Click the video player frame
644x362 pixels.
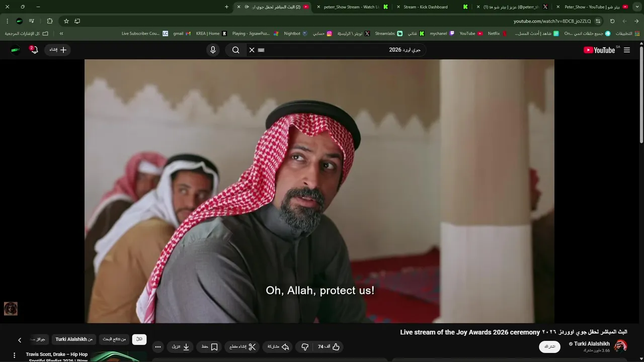coord(319,191)
